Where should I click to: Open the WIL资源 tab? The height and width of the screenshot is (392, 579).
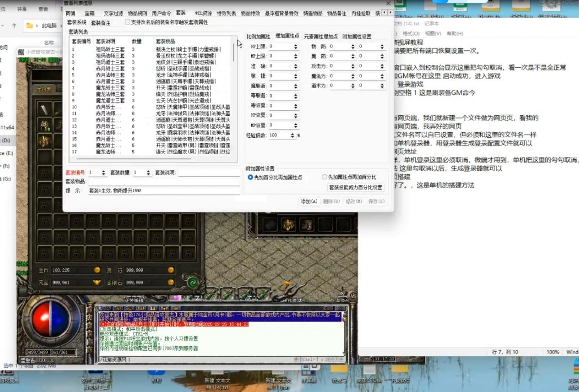(204, 14)
